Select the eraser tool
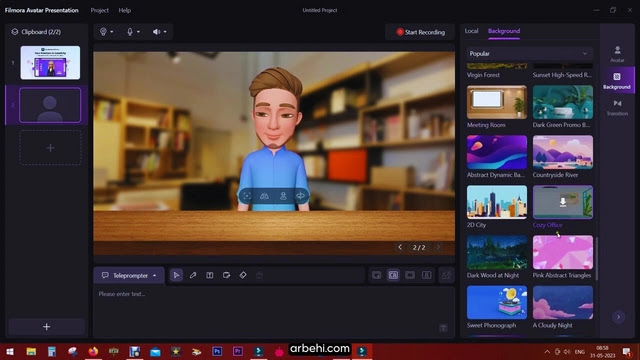The height and width of the screenshot is (360, 640). [x=243, y=275]
